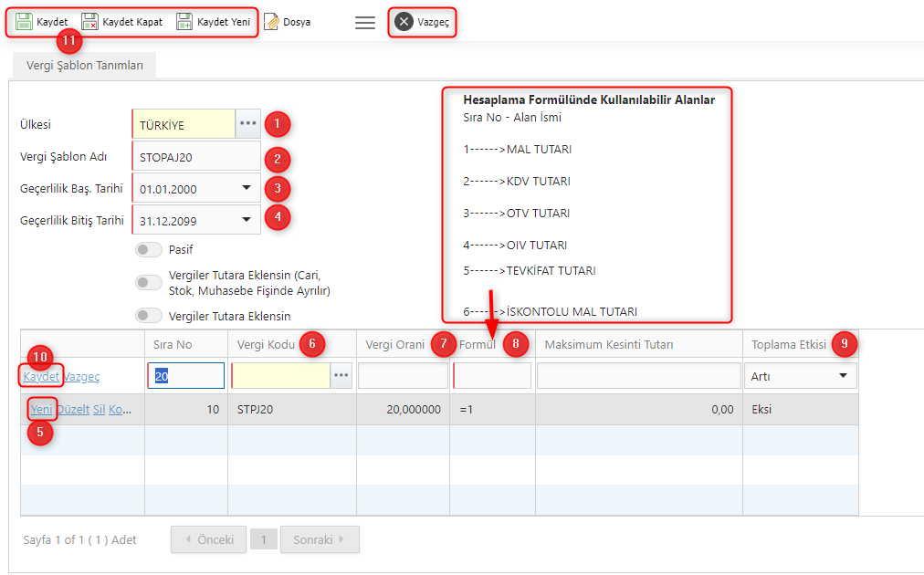Open the hamburger menu in the toolbar

pos(365,23)
